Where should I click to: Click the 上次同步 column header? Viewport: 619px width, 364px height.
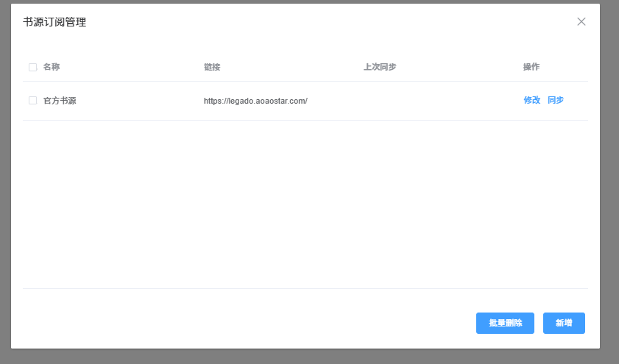click(380, 67)
